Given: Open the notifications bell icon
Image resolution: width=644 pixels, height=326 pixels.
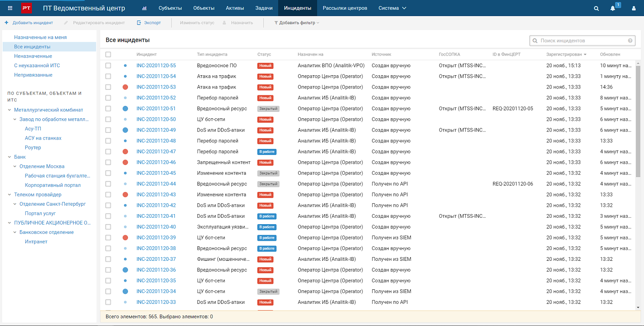Looking at the screenshot, I should pyautogui.click(x=613, y=8).
